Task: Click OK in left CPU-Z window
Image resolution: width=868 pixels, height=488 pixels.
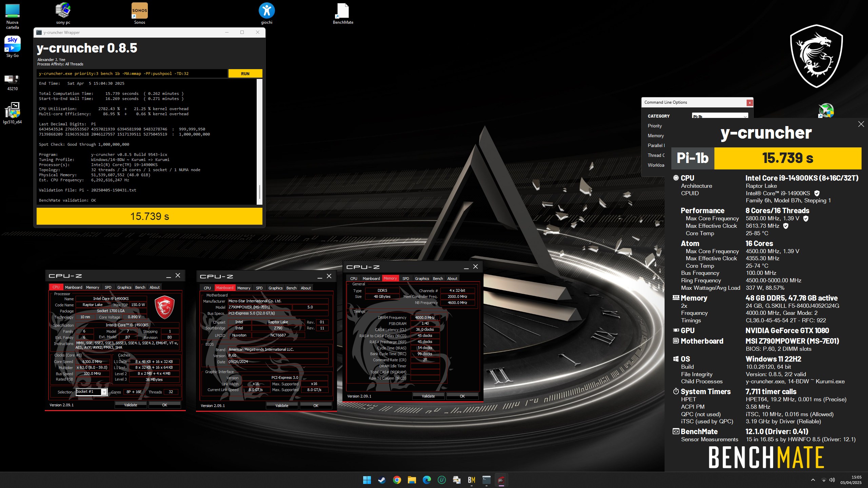Action: [164, 405]
